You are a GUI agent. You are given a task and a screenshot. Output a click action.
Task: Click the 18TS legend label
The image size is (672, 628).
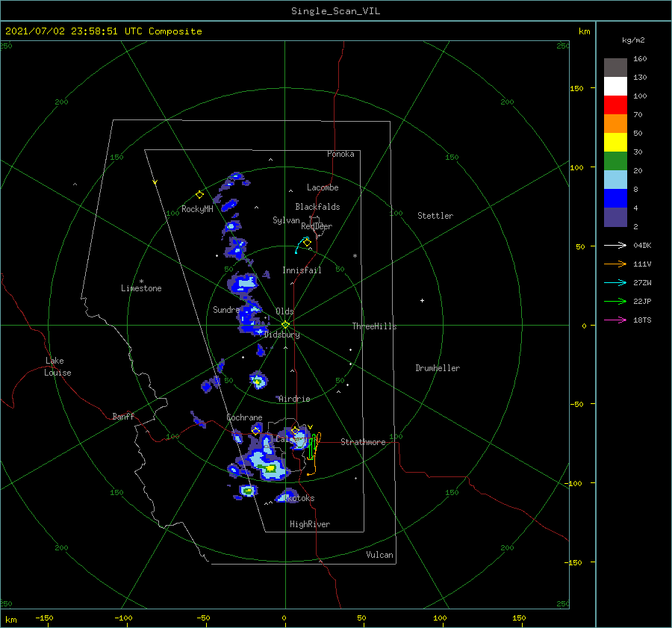pos(642,320)
